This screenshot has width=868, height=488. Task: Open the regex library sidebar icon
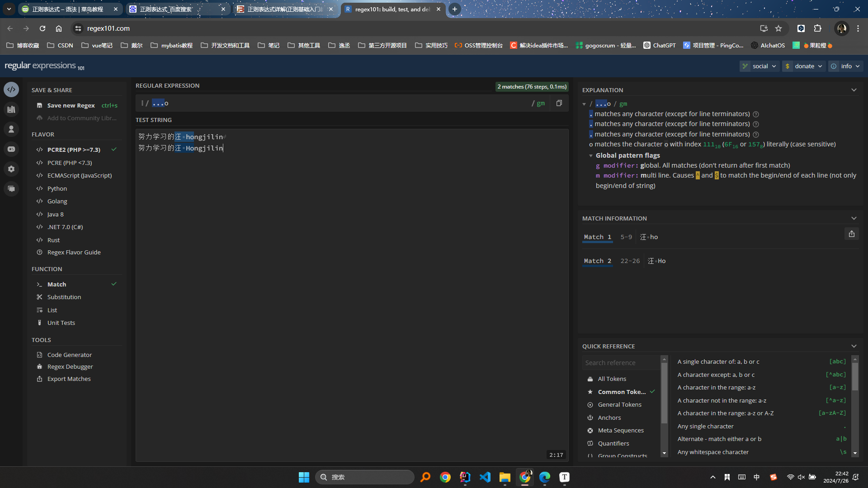pos(11,109)
